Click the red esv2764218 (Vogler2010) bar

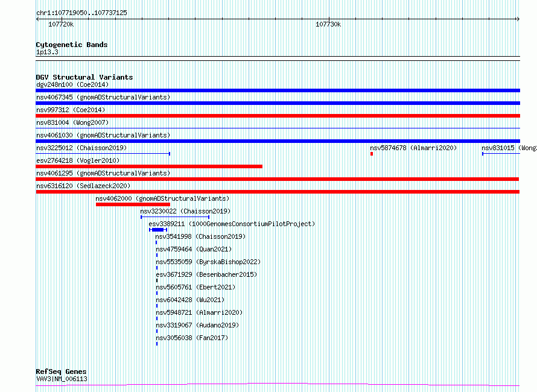[149, 166]
